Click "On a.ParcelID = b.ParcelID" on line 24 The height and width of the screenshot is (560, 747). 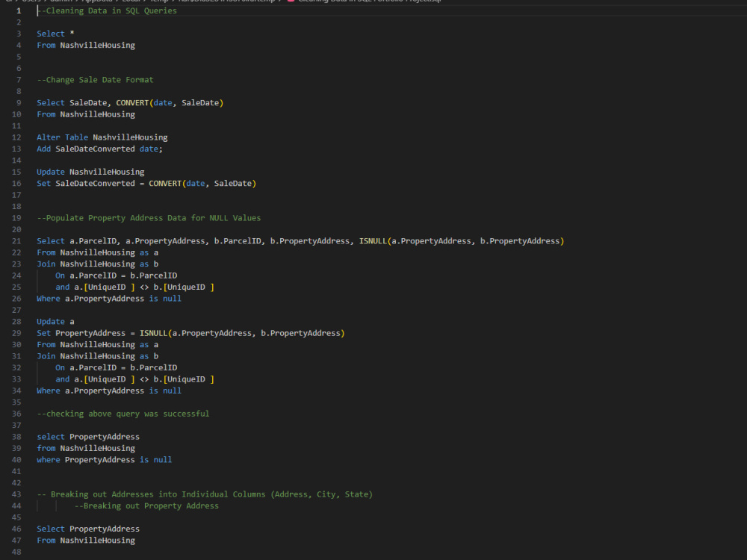117,276
